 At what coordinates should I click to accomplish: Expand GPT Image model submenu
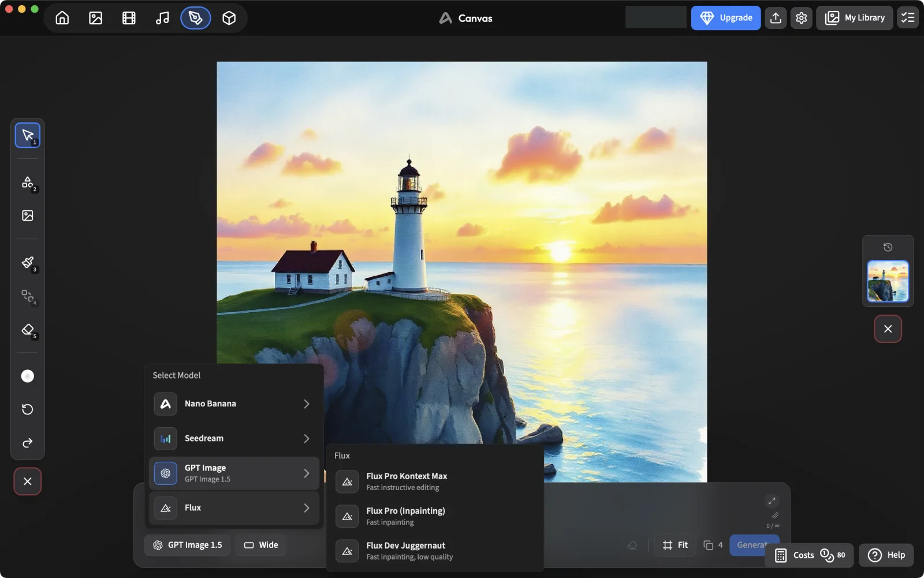point(234,473)
